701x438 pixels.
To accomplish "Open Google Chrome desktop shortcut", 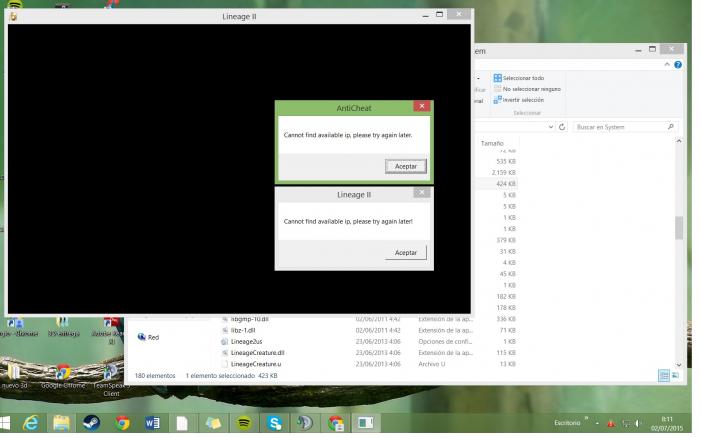I will pyautogui.click(x=63, y=376).
